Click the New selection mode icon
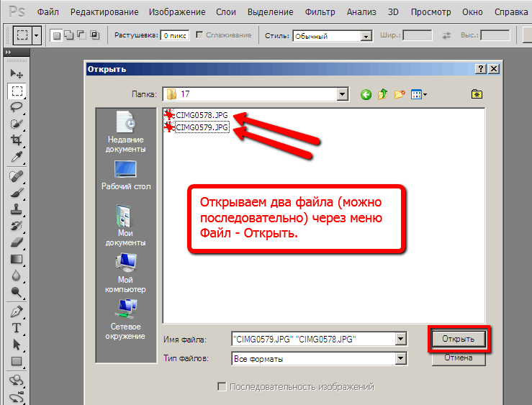 click(x=57, y=35)
